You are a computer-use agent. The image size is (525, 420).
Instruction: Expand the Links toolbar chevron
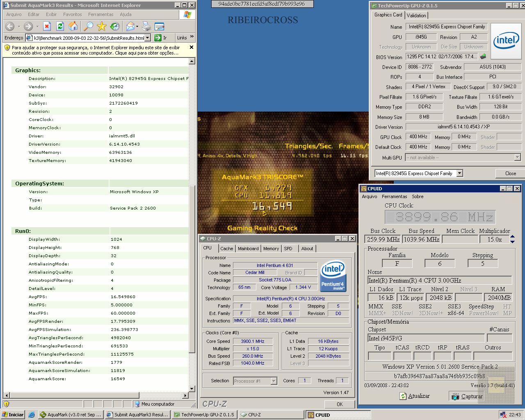pyautogui.click(x=192, y=37)
